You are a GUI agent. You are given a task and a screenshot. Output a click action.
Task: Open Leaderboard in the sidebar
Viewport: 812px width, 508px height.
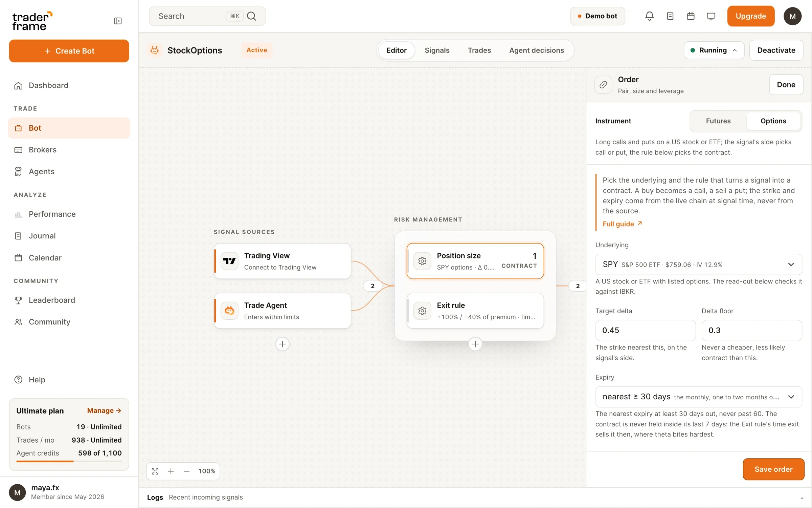tap(69, 300)
